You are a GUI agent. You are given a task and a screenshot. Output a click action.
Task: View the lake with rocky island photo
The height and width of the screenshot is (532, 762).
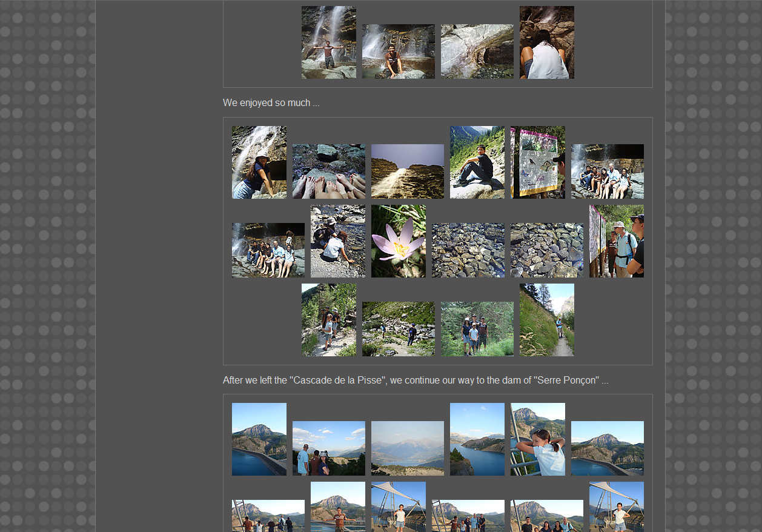point(477,439)
